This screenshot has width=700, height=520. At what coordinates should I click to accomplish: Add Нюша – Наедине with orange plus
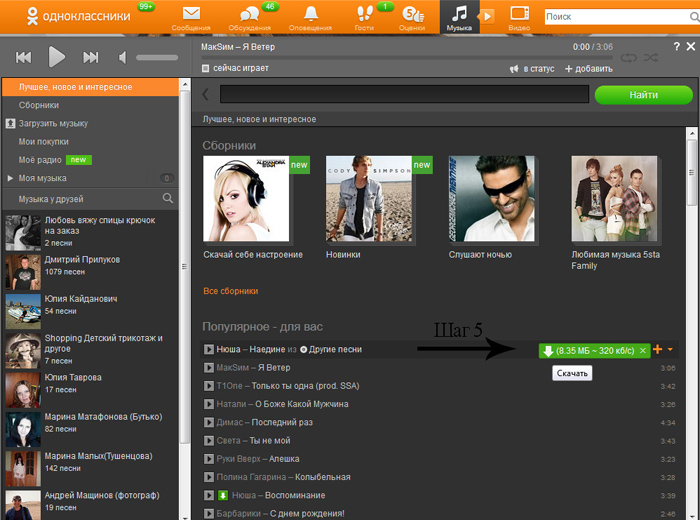[x=658, y=349]
